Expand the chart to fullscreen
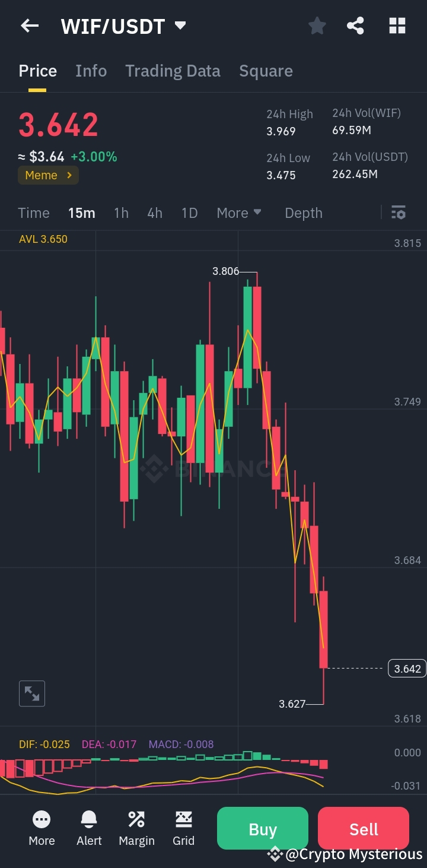This screenshot has height=868, width=427. click(31, 693)
